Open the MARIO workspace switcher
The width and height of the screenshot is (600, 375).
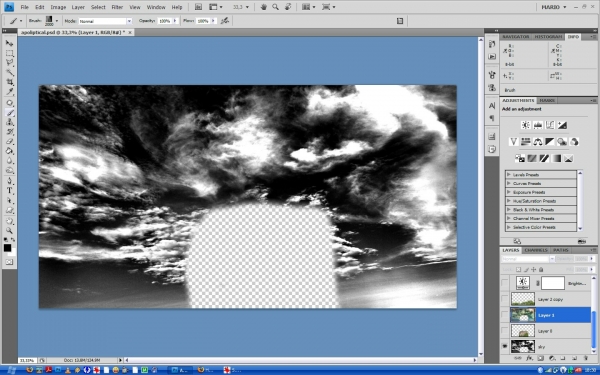[553, 7]
